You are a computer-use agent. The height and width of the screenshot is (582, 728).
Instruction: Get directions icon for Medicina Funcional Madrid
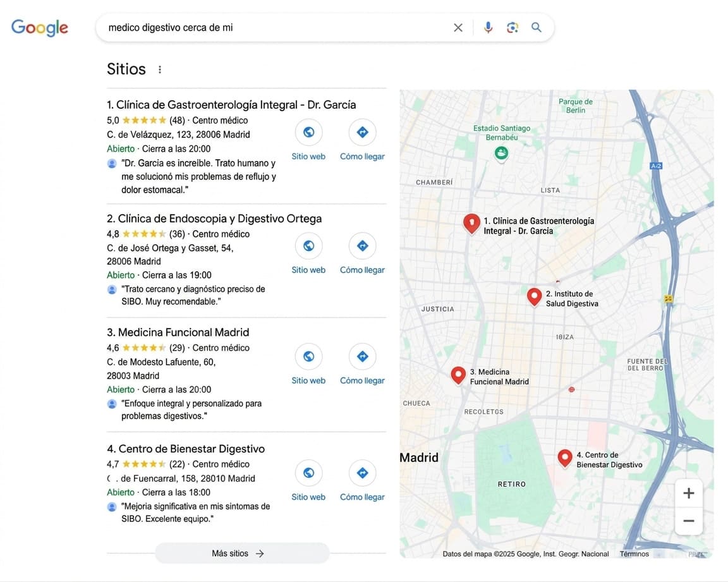(x=362, y=356)
